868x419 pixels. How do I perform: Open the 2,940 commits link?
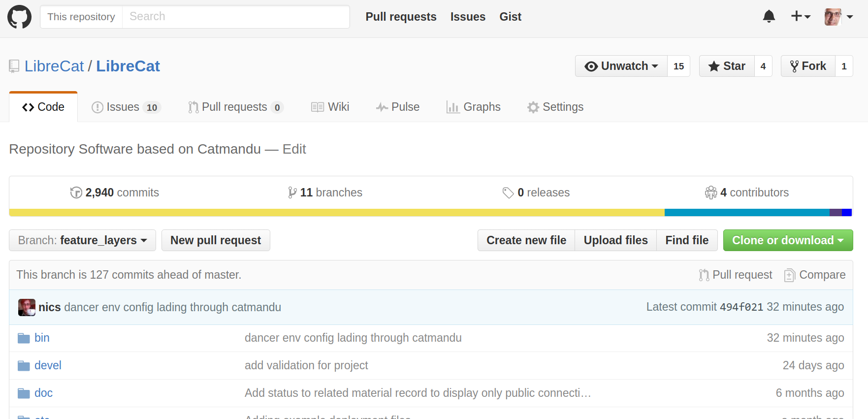click(115, 193)
